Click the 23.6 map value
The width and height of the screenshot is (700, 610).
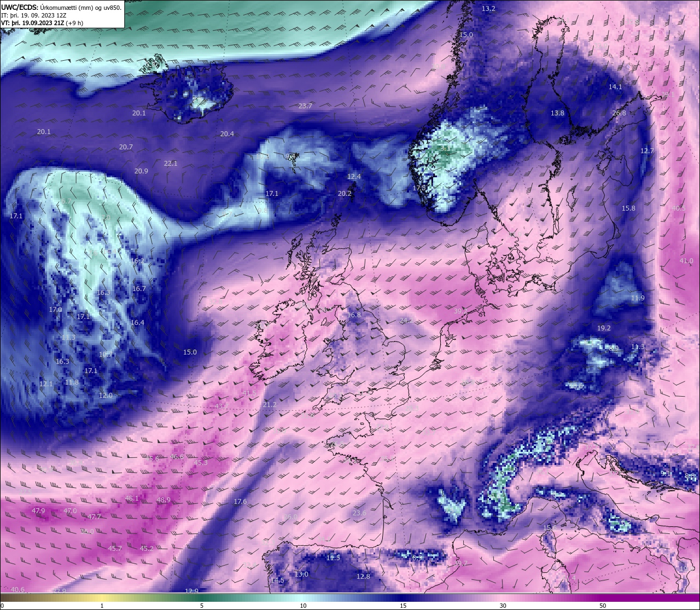click(x=359, y=513)
